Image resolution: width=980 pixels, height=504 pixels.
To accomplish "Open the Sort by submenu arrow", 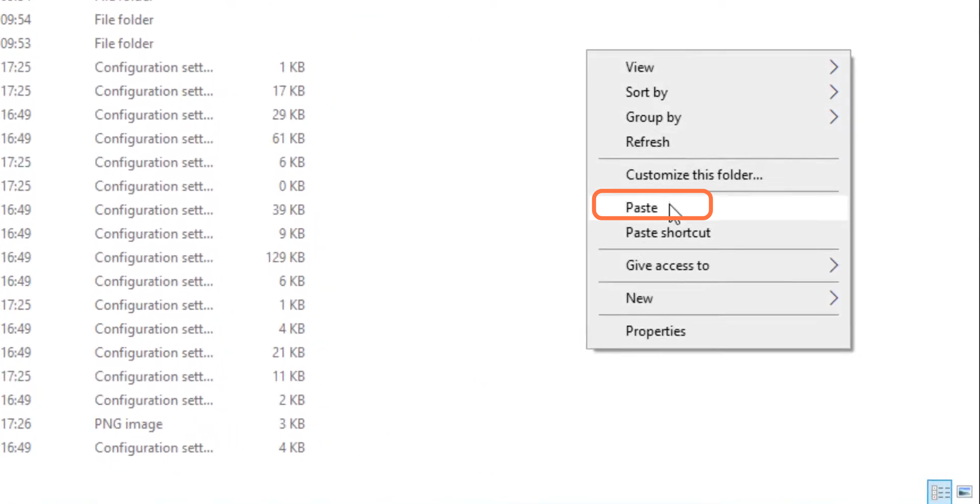I will click(x=834, y=92).
